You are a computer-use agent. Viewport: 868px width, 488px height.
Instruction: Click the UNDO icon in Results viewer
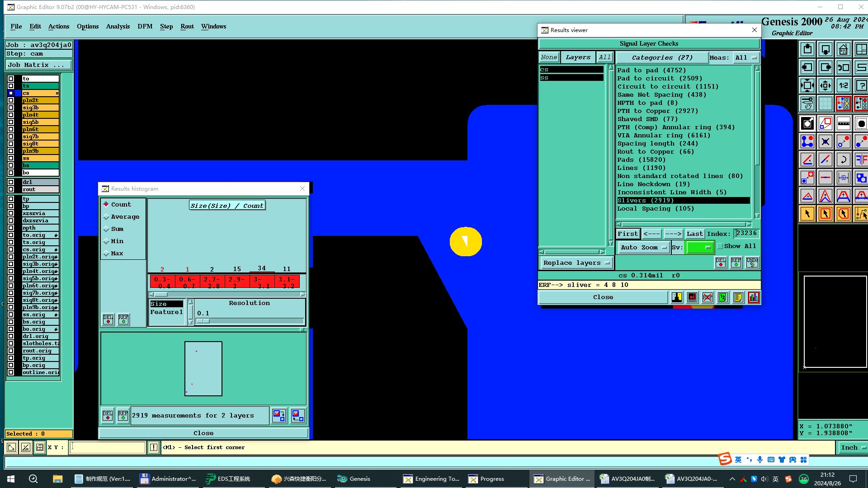point(752,263)
